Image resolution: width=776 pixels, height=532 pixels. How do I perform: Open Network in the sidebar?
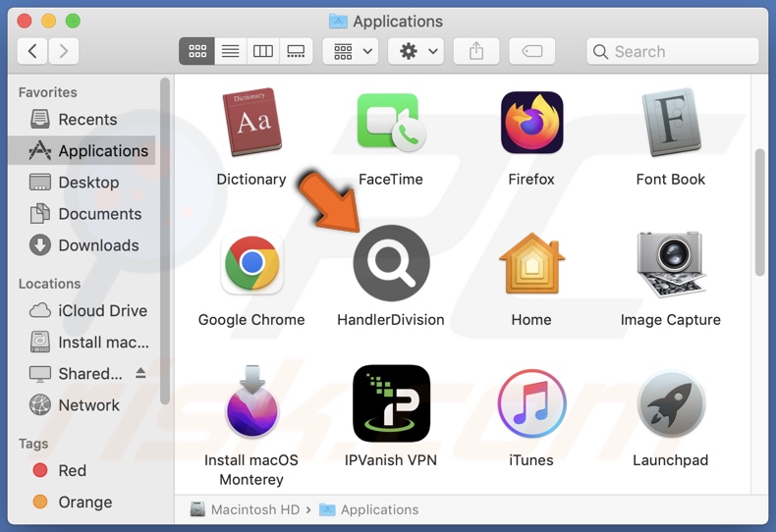(x=82, y=405)
